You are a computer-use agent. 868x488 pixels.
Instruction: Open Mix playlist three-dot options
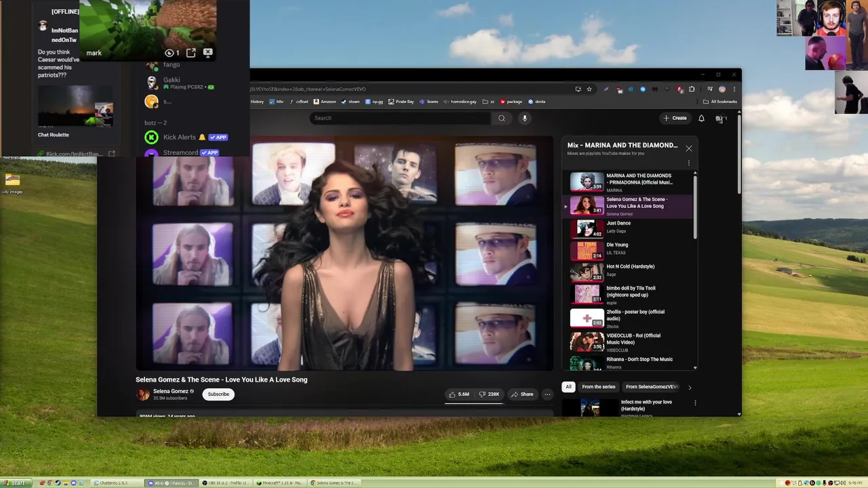[688, 163]
